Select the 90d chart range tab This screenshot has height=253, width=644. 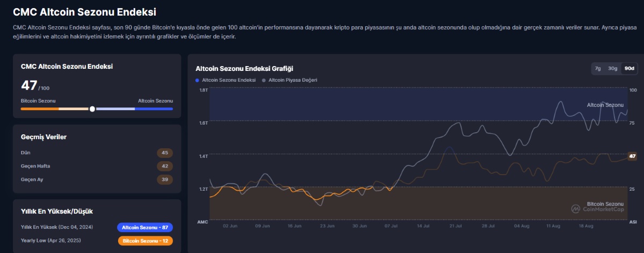pyautogui.click(x=629, y=68)
